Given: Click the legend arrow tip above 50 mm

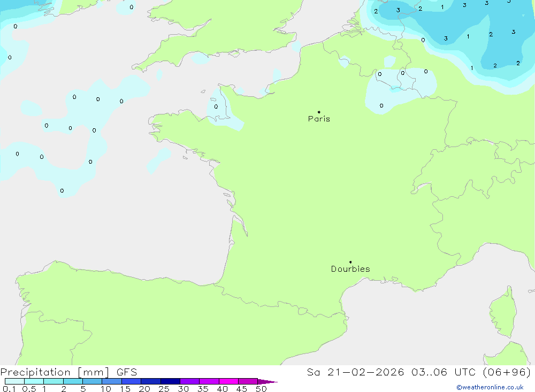Looking at the screenshot, I should pos(267,382).
